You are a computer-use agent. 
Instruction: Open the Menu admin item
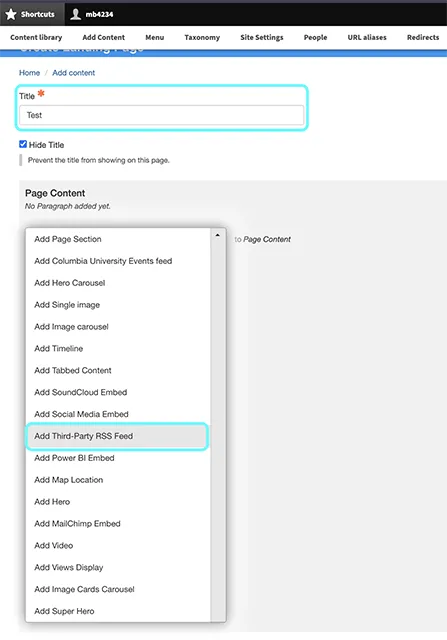tap(155, 37)
